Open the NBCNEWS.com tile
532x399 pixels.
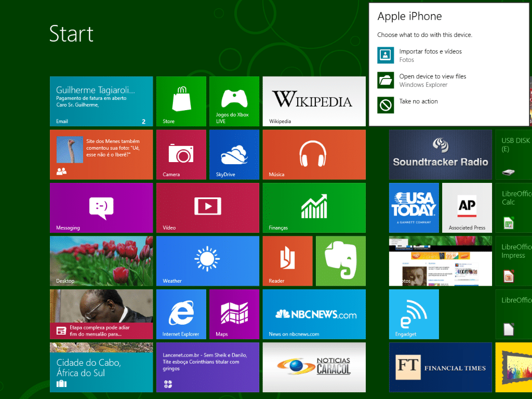click(314, 314)
